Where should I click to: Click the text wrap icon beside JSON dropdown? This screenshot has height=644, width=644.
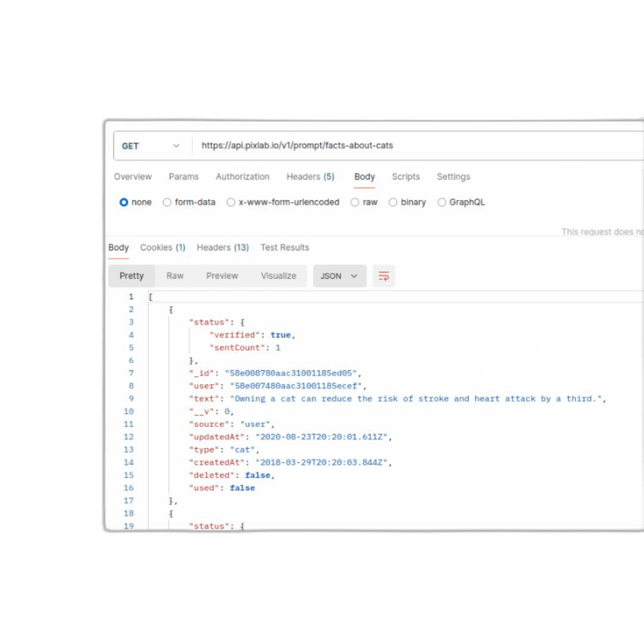[383, 276]
